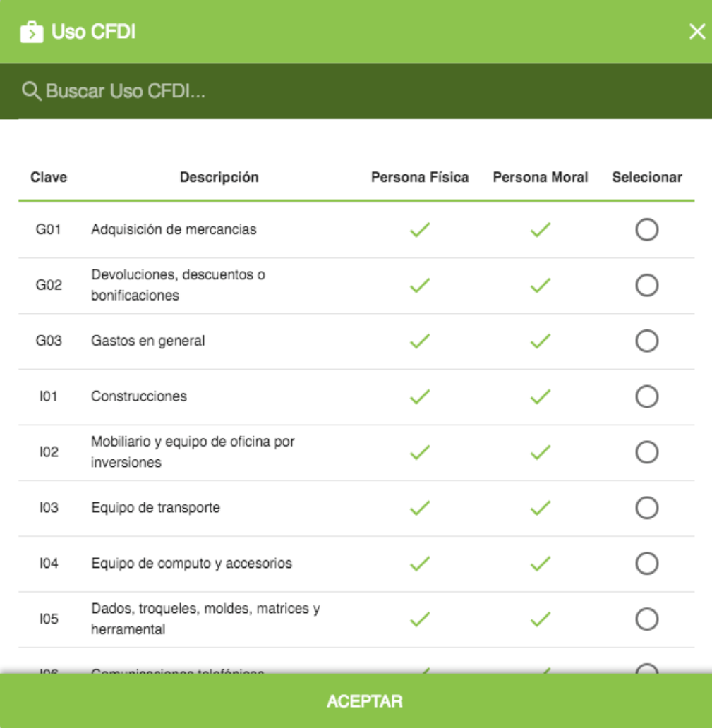Viewport: 712px width, 728px height.
Task: Choose G03 Gastos en general radio
Action: point(646,341)
